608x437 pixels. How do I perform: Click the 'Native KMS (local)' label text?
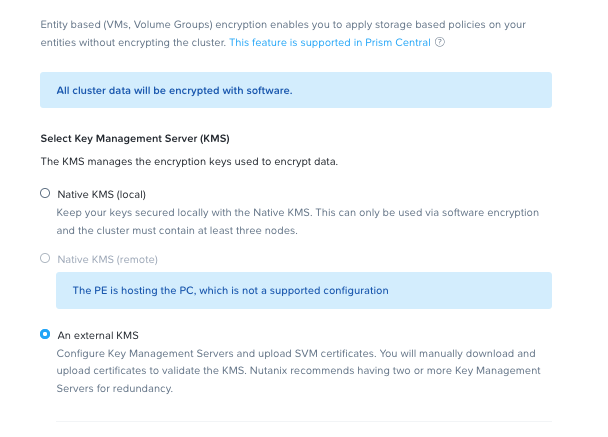pos(103,194)
